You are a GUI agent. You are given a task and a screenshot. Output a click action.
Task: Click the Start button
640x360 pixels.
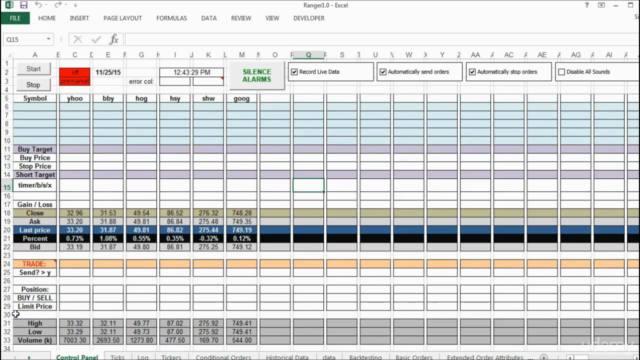pos(33,69)
